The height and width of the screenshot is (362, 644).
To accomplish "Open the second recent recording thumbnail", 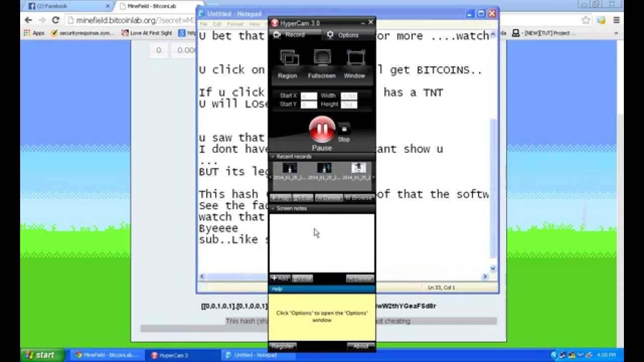I will click(324, 168).
